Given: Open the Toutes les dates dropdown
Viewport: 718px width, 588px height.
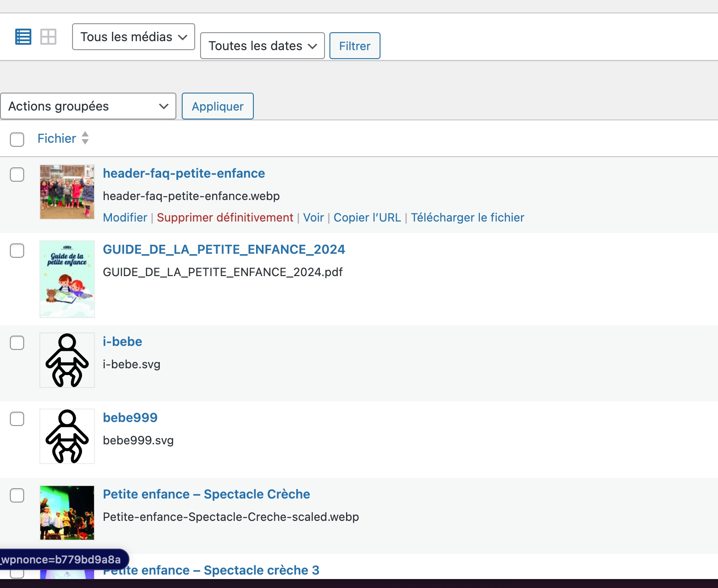Looking at the screenshot, I should tap(262, 46).
